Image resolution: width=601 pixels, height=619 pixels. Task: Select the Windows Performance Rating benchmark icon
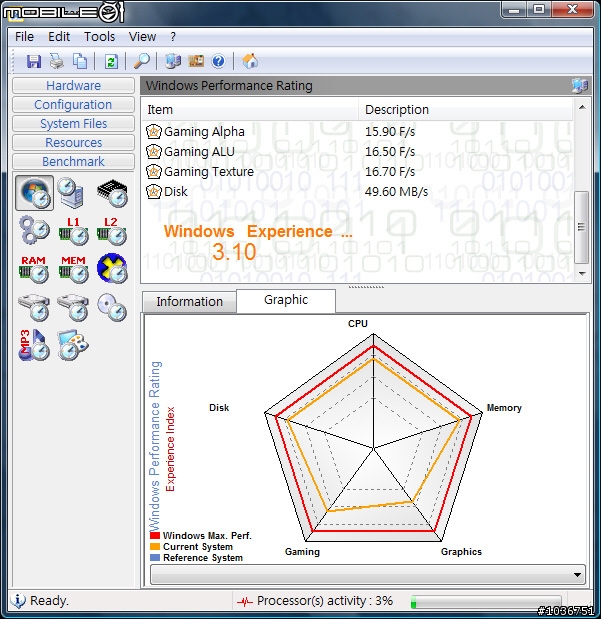35,193
